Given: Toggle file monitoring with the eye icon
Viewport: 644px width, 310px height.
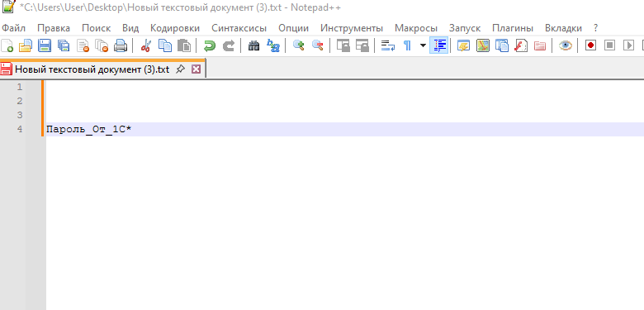Looking at the screenshot, I should [x=566, y=45].
